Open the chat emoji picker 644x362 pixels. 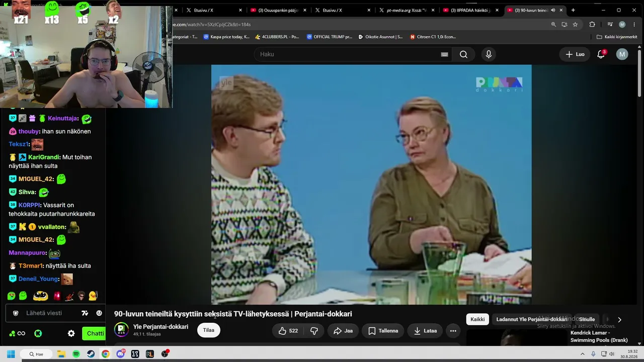[99, 313]
